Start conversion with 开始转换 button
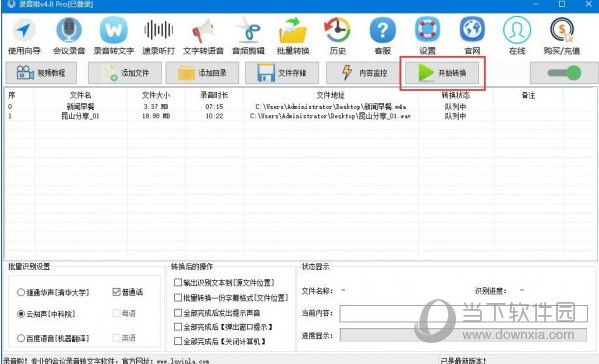 tap(442, 73)
